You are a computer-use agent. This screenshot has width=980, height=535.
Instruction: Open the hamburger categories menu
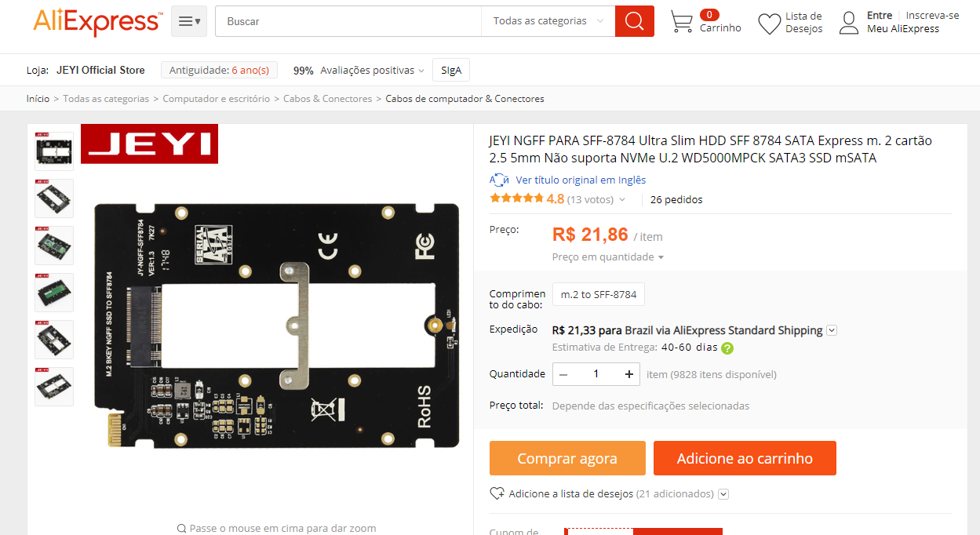coord(189,21)
